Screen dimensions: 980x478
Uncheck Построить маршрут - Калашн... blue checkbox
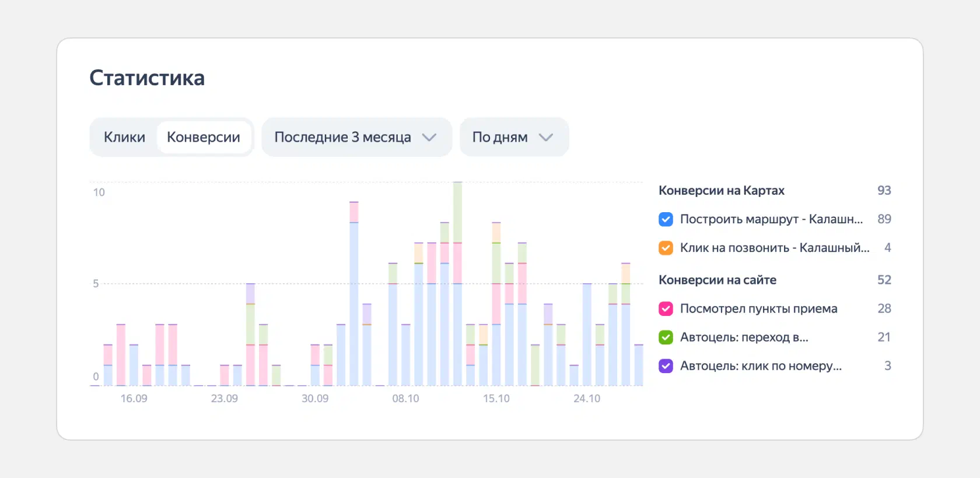click(x=666, y=219)
